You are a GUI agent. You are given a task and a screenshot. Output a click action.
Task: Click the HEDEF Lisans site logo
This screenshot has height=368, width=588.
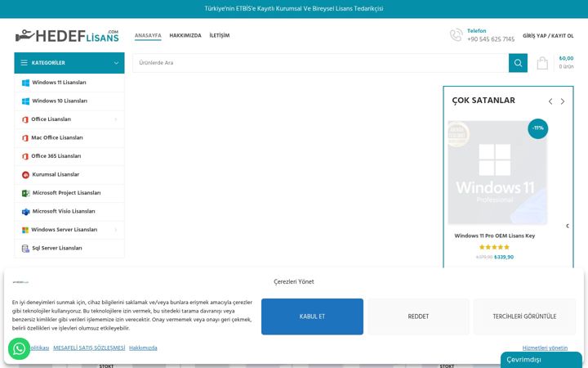click(x=67, y=36)
